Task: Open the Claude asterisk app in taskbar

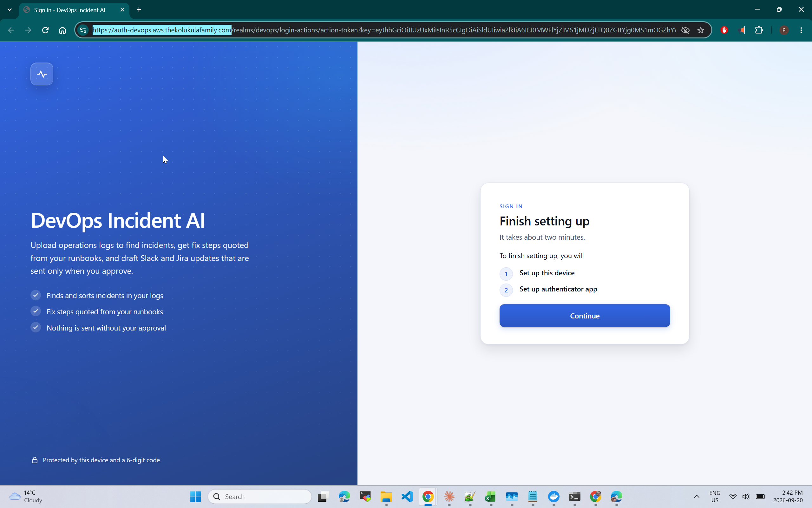Action: click(449, 497)
